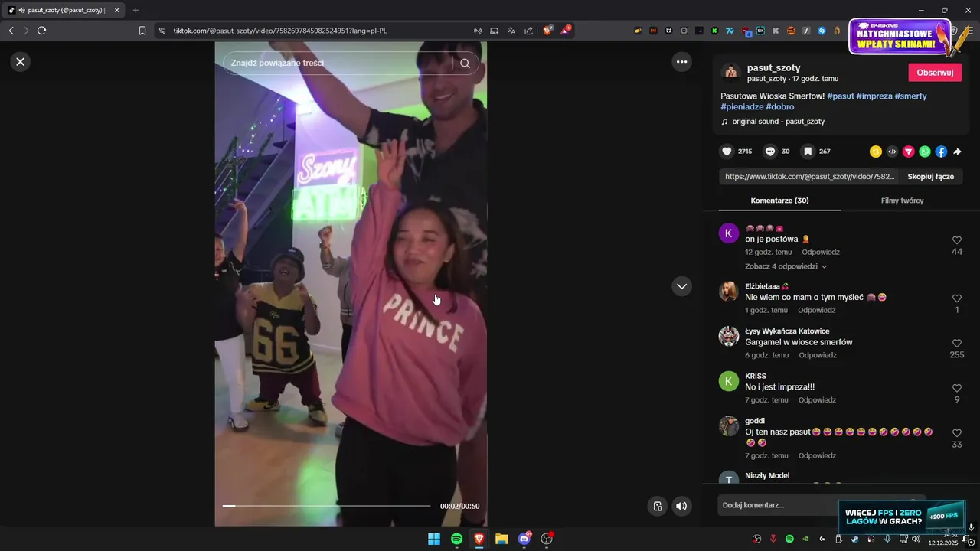Viewport: 980px width, 551px height.
Task: Open the #impreza hashtag
Action: point(874,96)
